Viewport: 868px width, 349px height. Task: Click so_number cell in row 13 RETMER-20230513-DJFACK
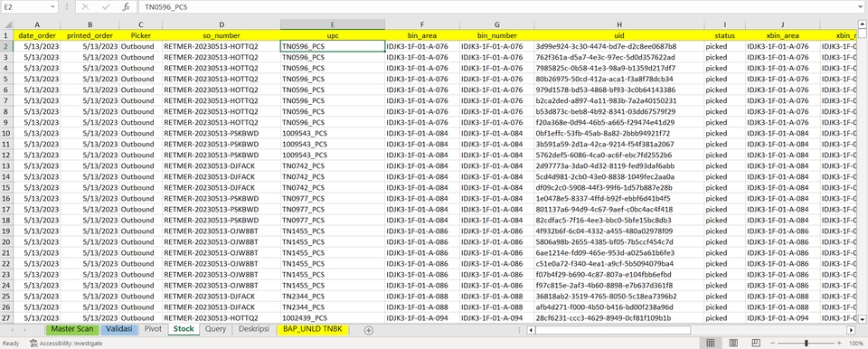click(x=222, y=165)
